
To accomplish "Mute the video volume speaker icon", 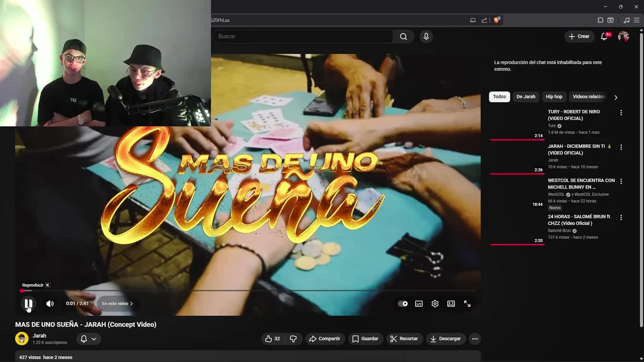I will pyautogui.click(x=50, y=304).
